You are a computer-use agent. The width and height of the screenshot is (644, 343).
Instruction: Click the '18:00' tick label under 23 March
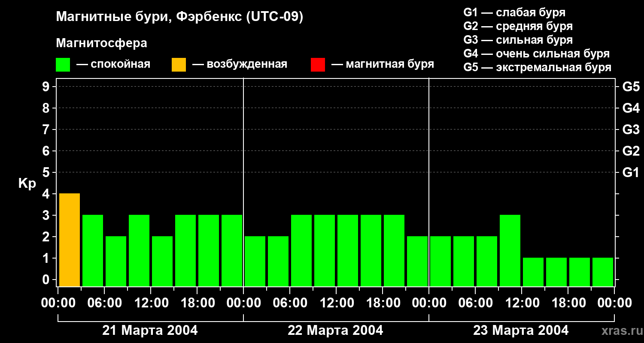click(568, 303)
